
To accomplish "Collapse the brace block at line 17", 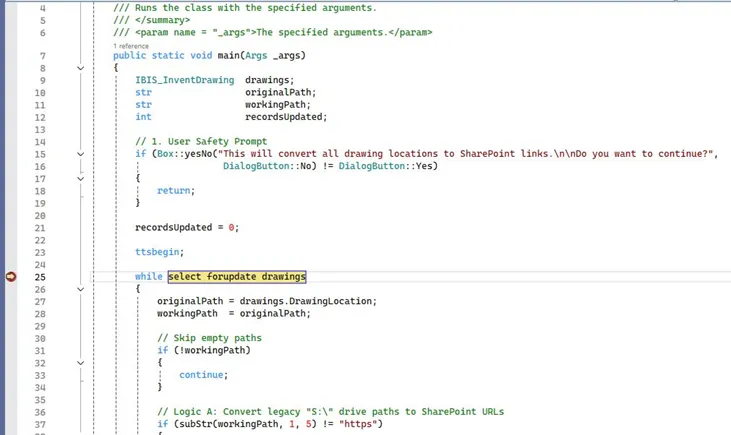I will pyautogui.click(x=80, y=179).
